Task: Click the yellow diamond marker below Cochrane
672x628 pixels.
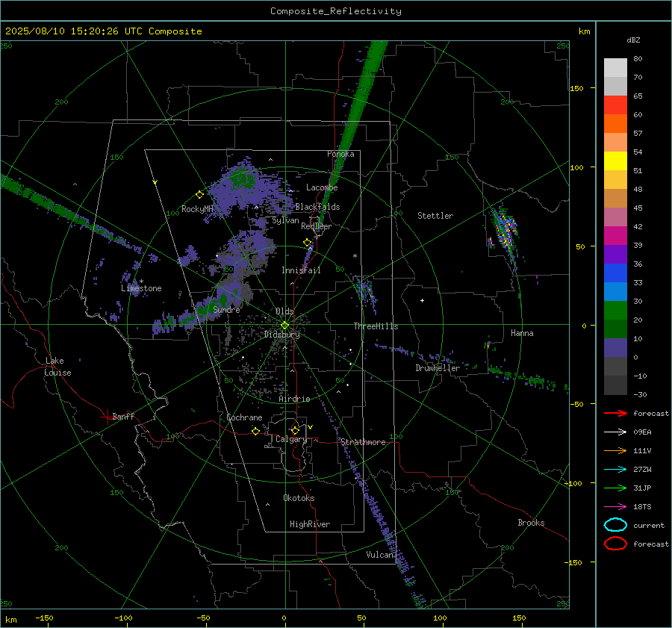Action: [x=255, y=432]
